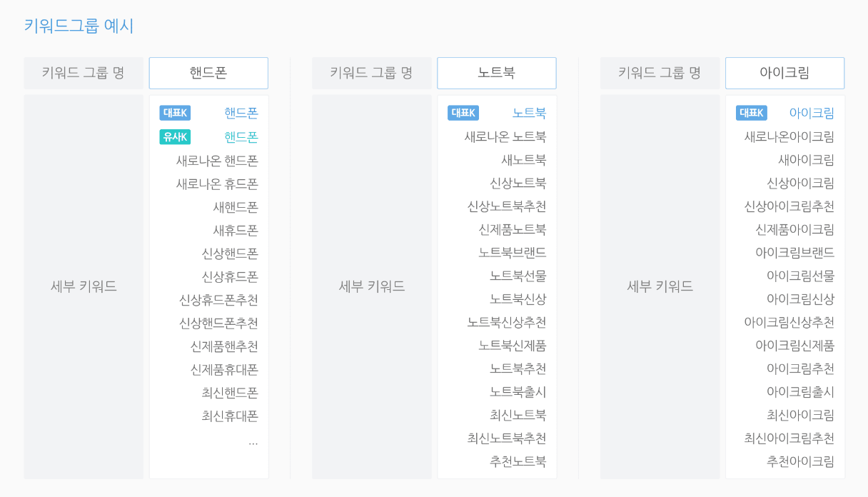Select keyword 아이크림선물
This screenshot has height=497, width=868.
point(800,276)
